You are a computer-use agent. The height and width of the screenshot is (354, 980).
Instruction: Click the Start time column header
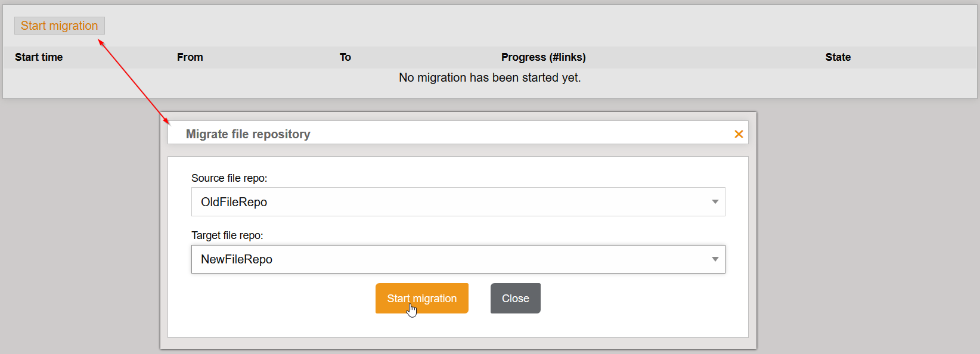pyautogui.click(x=39, y=57)
